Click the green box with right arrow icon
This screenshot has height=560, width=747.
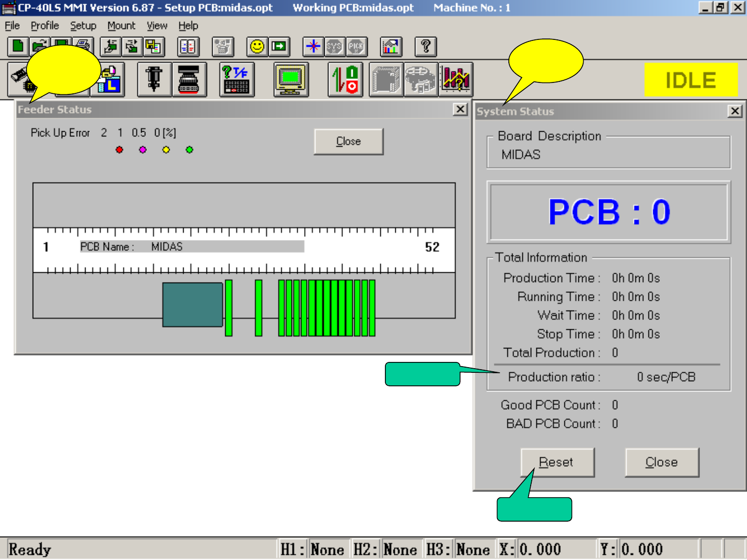(279, 47)
